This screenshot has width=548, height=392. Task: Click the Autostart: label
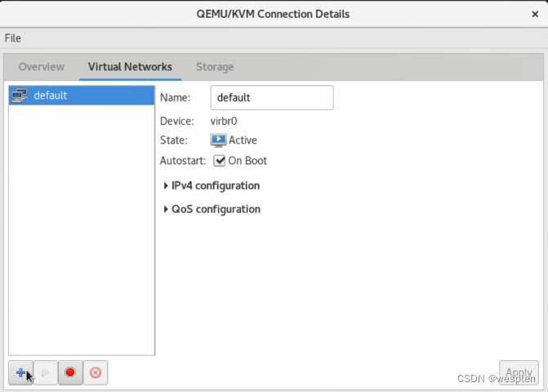click(183, 161)
